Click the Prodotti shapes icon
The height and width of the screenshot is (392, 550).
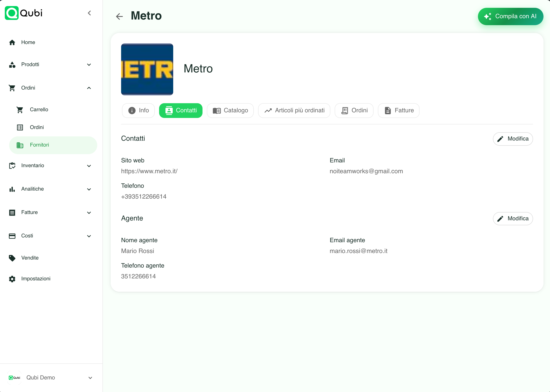coord(12,65)
